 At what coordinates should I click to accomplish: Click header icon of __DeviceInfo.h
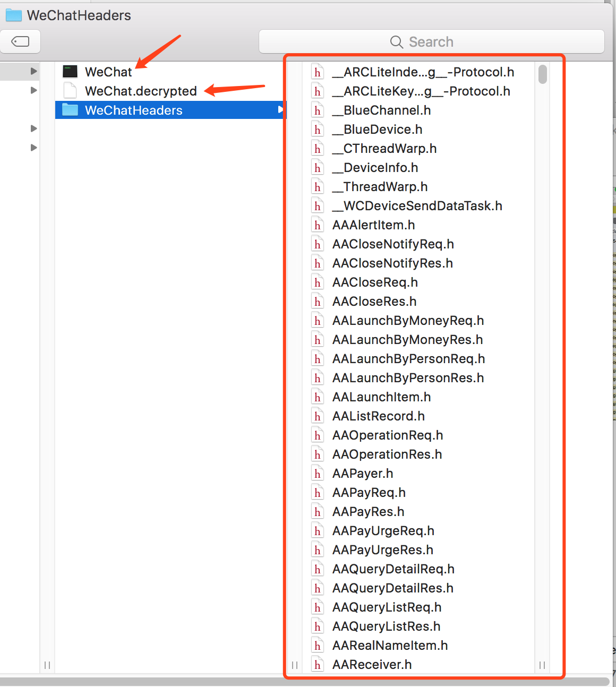pos(318,167)
